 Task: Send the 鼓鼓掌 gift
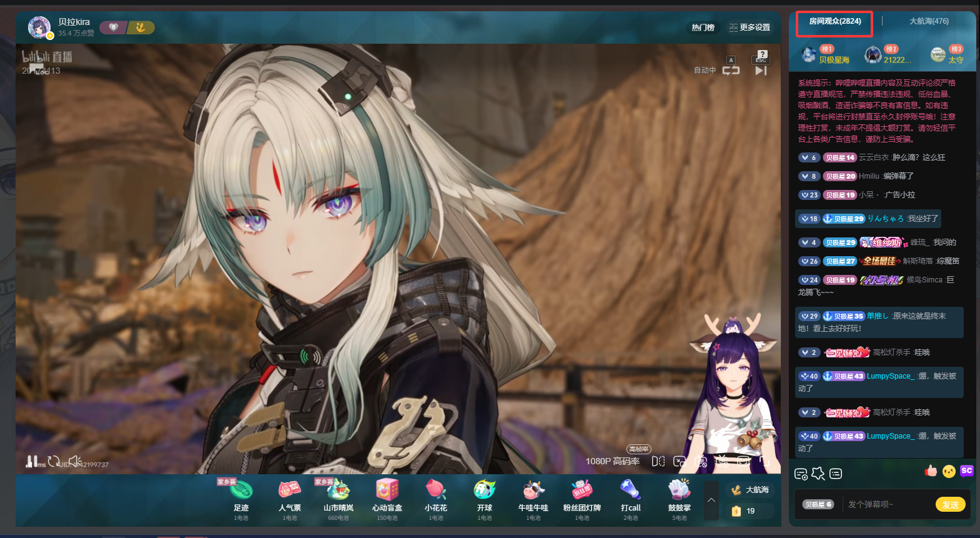pos(680,500)
